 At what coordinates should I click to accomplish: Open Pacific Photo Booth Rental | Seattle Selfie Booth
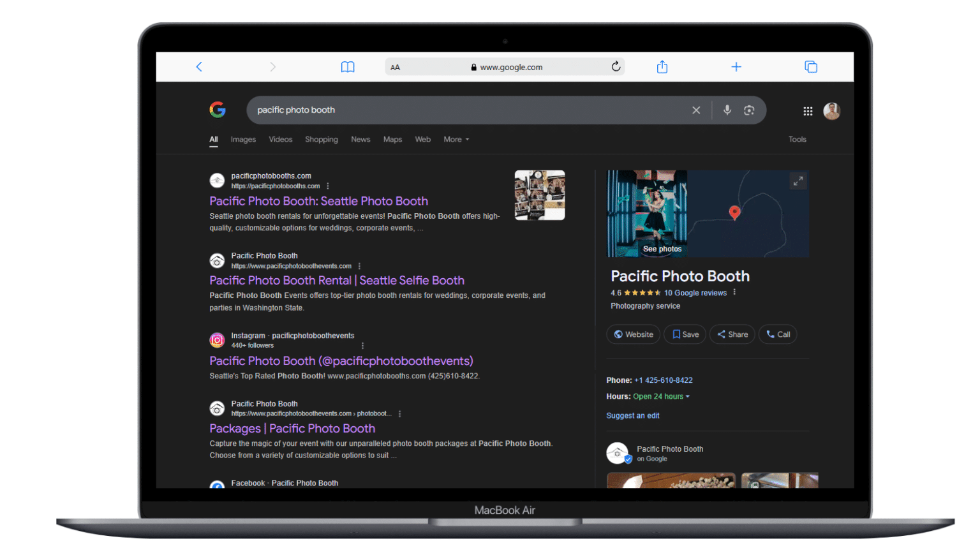[x=337, y=280]
